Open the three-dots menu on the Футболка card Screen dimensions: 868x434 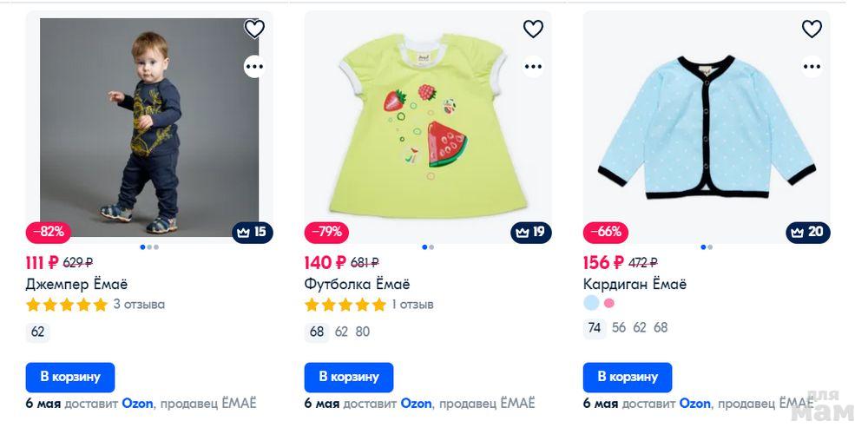click(533, 67)
